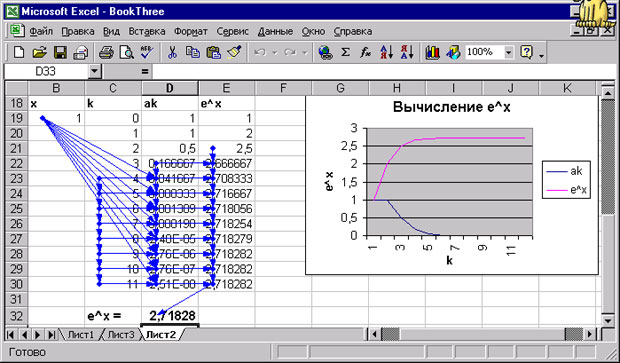Screen dimensions: 620x363
Task: Click the New workbook icon
Action: (x=19, y=52)
